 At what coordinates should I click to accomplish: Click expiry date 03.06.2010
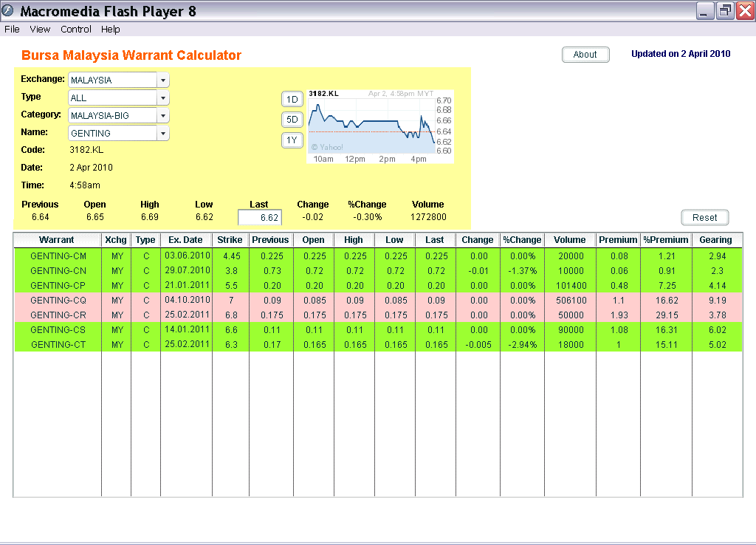[187, 256]
